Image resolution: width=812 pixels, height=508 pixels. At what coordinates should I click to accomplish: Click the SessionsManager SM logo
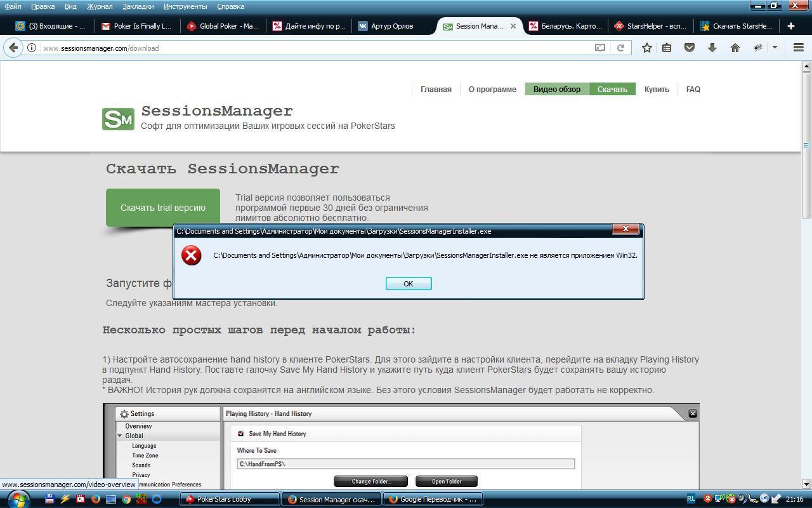click(118, 119)
